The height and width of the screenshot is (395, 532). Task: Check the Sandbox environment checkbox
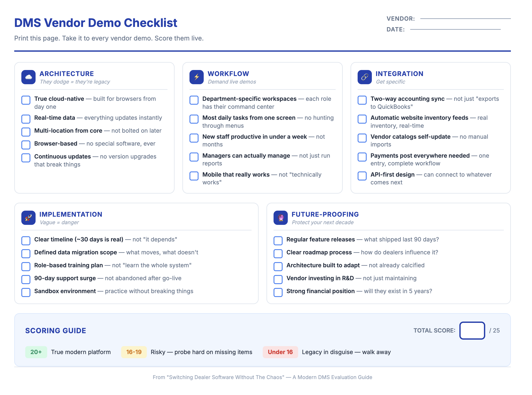(x=26, y=292)
